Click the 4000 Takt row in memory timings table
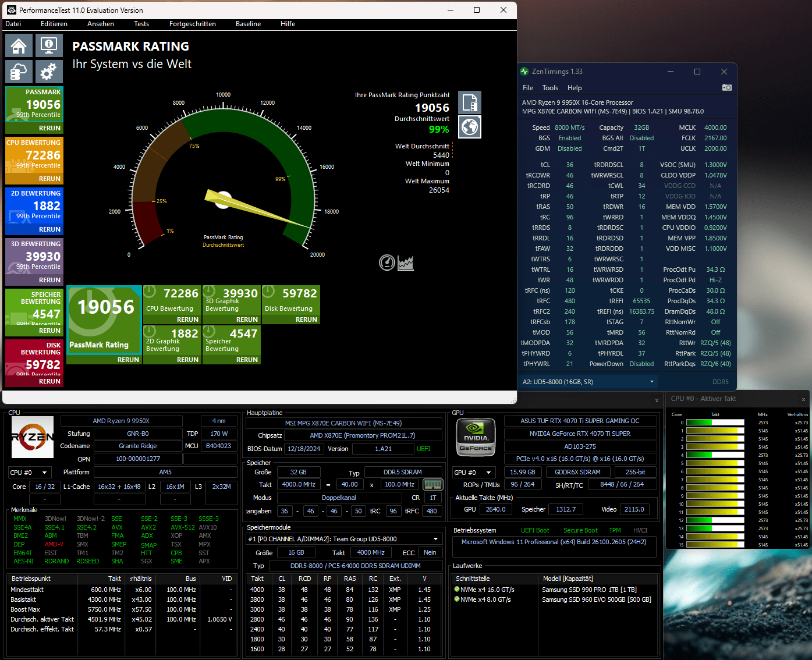 [x=344, y=590]
